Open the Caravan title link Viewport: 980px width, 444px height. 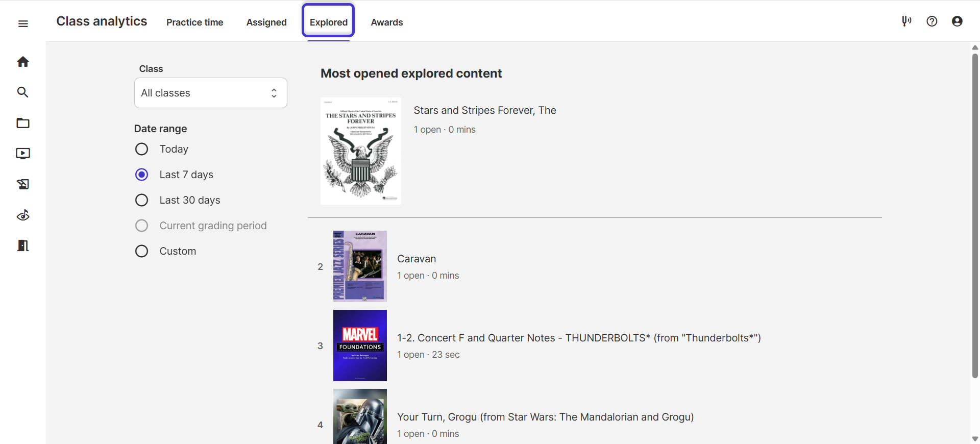[416, 259]
